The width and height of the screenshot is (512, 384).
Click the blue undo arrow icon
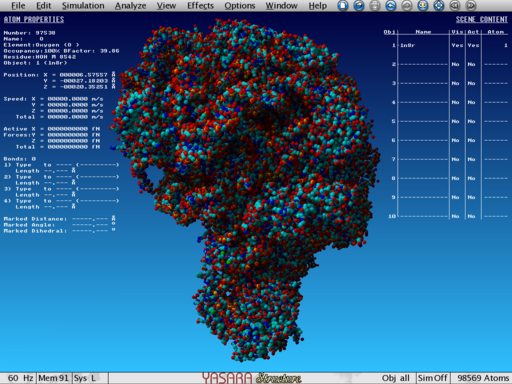pyautogui.click(x=391, y=5)
